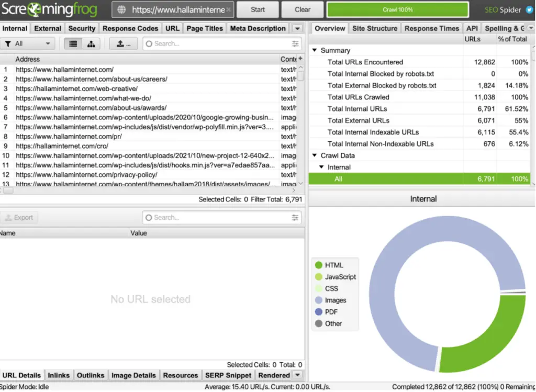The image size is (536, 392).
Task: Collapse the Summary section
Action: (315, 50)
